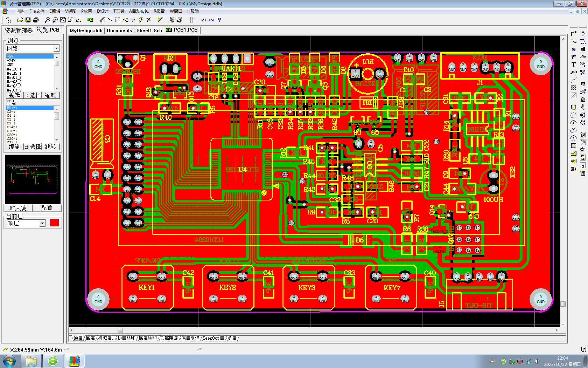Toggle the project manager panel icon

tap(9, 20)
